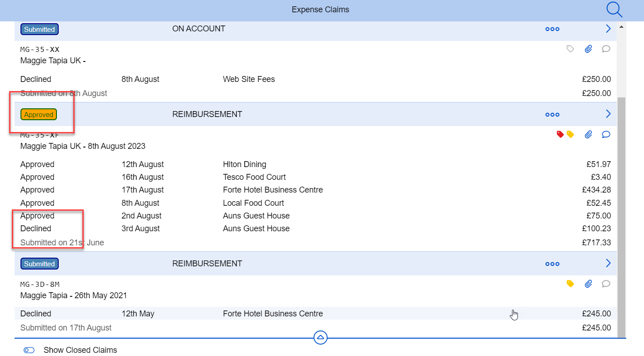644x356 pixels.
Task: Click Submitted on 17th August text
Action: click(x=66, y=328)
